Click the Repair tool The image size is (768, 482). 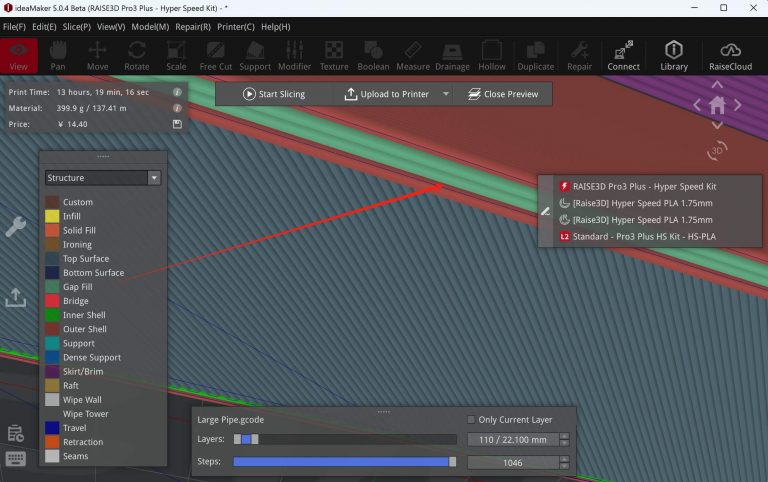(579, 56)
